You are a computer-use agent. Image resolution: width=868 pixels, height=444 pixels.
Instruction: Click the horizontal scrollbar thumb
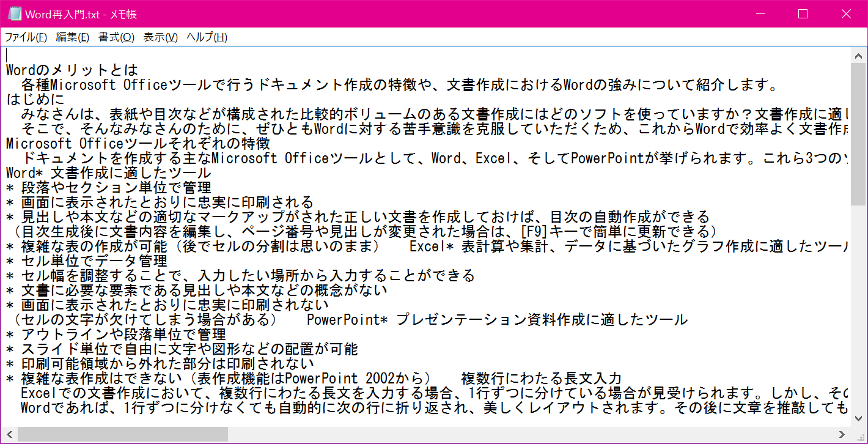pyautogui.click(x=122, y=434)
